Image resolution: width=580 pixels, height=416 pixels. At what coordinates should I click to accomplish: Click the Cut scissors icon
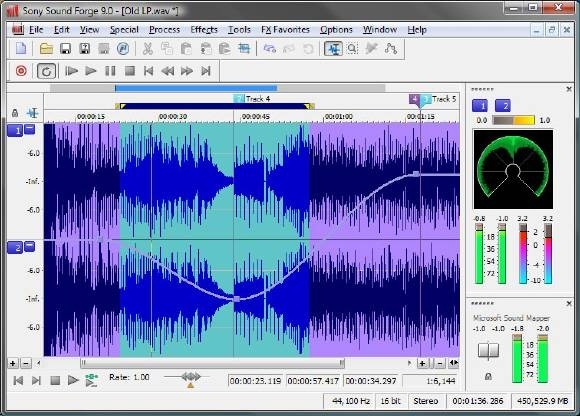(x=148, y=49)
